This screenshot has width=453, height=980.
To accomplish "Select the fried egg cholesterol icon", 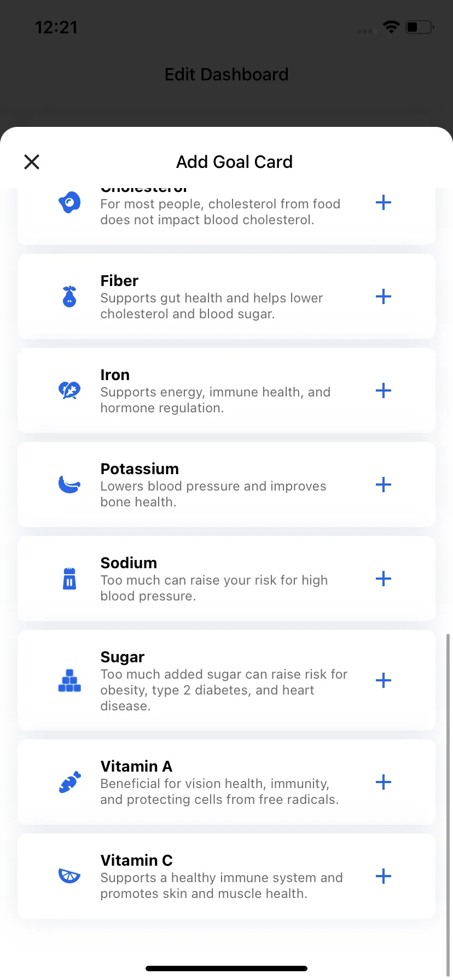I will click(69, 203).
